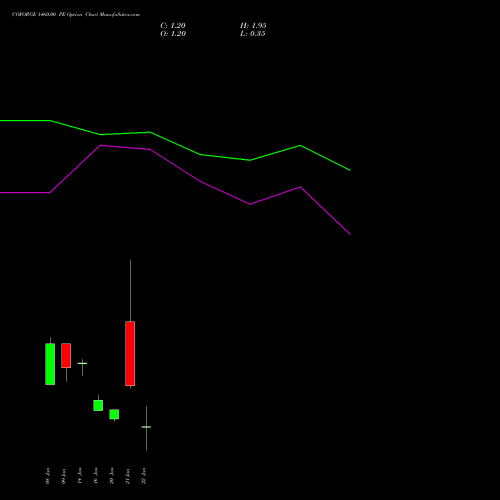Image resolution: width=500 pixels, height=500 pixels.
Task: Click the "14 Jan" date axis label
Action: (x=80, y=476)
